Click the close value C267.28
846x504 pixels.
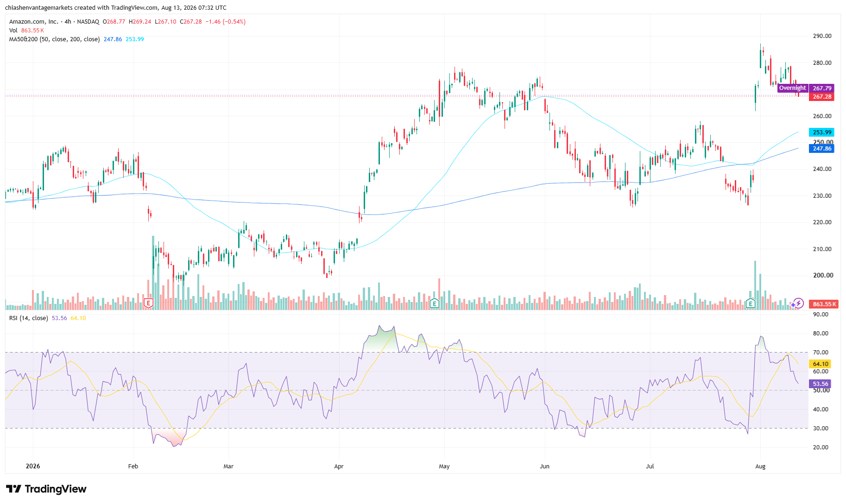coord(191,22)
